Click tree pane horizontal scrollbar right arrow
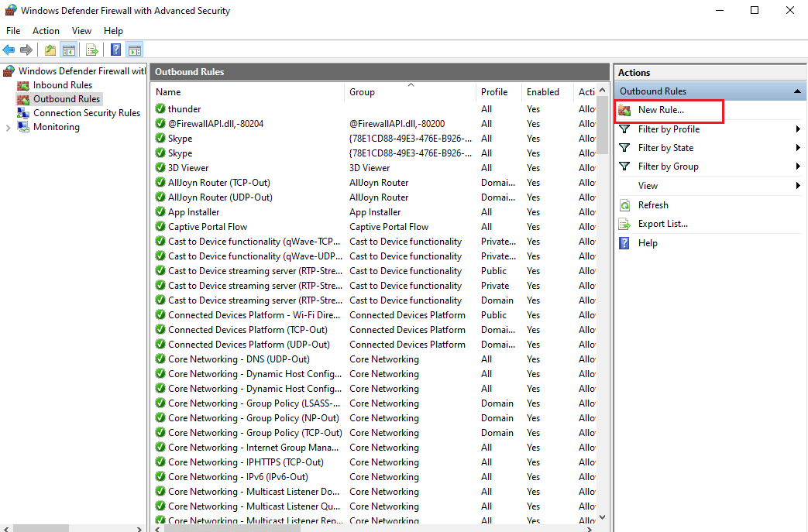 coord(139,528)
